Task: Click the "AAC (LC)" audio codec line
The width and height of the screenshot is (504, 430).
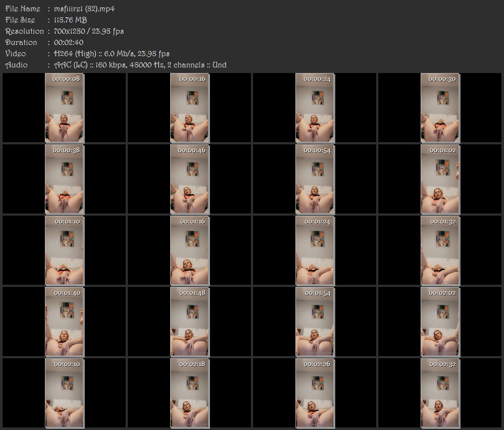Action: [140, 65]
